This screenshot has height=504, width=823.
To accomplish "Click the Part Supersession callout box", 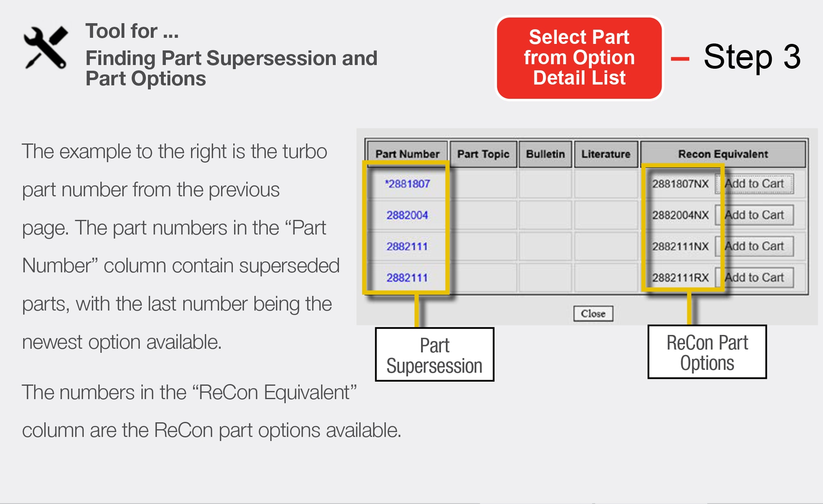I will click(434, 355).
